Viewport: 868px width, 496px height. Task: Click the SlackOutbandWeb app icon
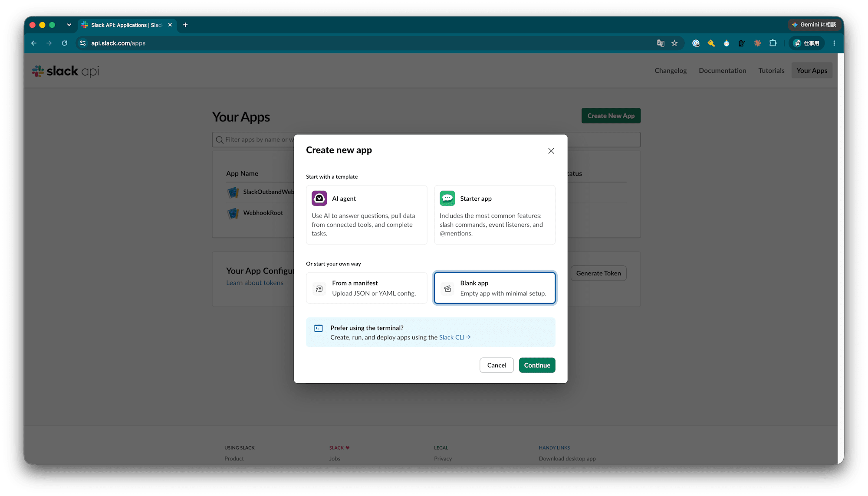pyautogui.click(x=233, y=192)
